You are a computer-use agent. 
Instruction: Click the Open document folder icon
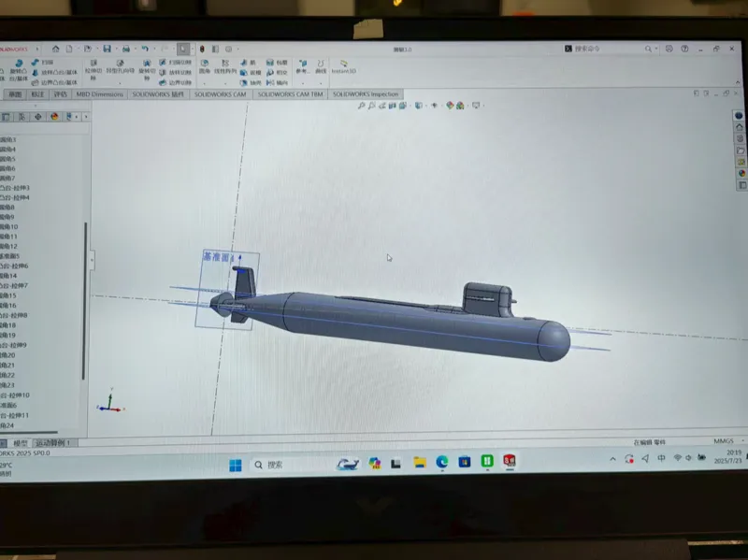(87, 49)
